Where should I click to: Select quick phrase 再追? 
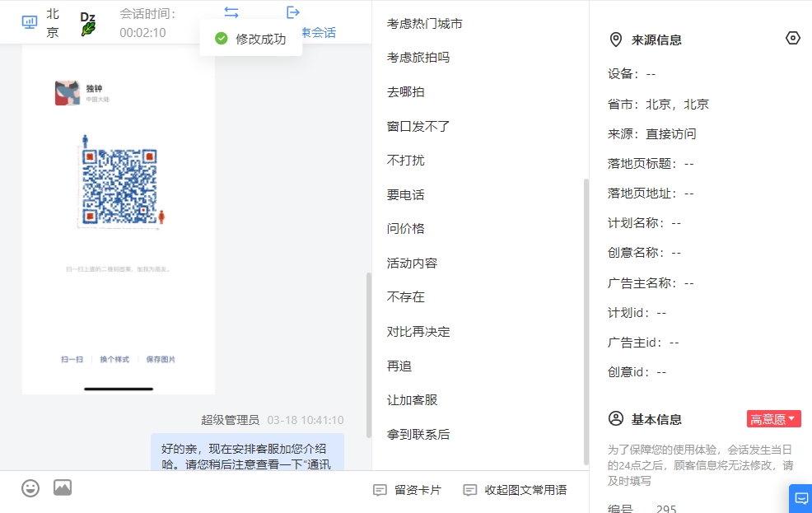click(399, 366)
